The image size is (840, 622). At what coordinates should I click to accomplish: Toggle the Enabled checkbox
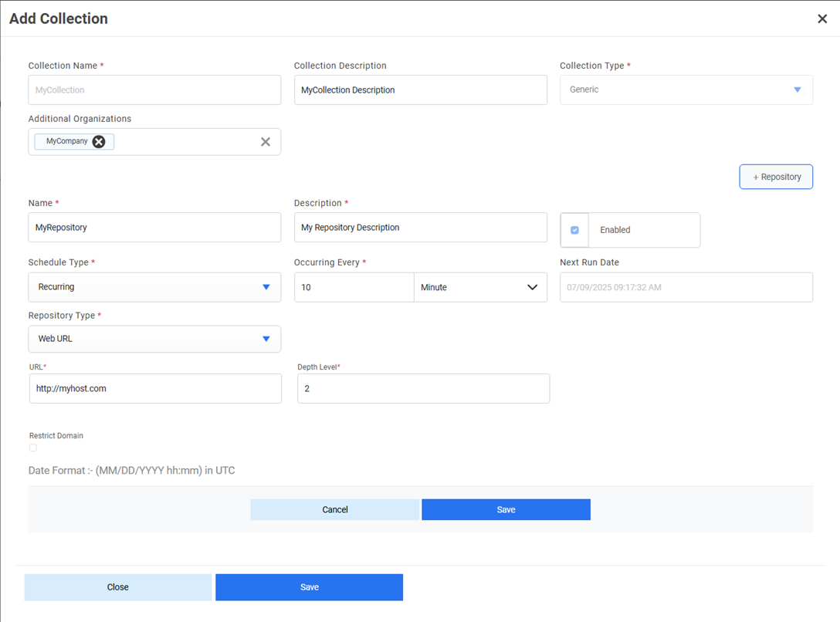pyautogui.click(x=574, y=230)
